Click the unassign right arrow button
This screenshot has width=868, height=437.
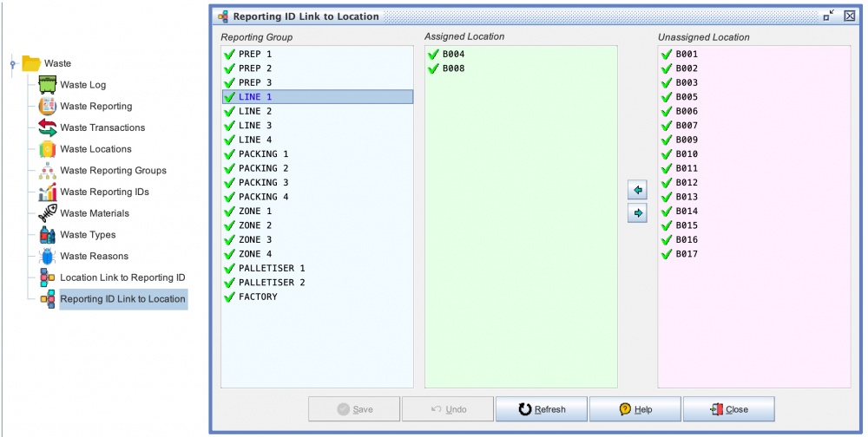(637, 212)
